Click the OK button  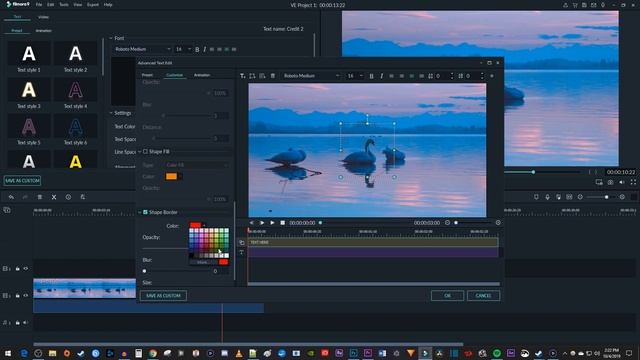click(x=447, y=296)
